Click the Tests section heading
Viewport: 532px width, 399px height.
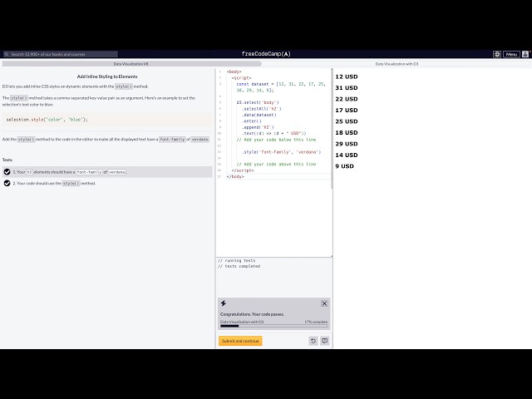pos(7,160)
